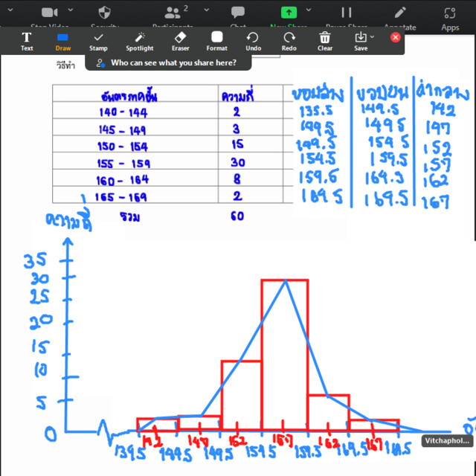
Task: Clear annotations with the trash icon
Action: 325,40
